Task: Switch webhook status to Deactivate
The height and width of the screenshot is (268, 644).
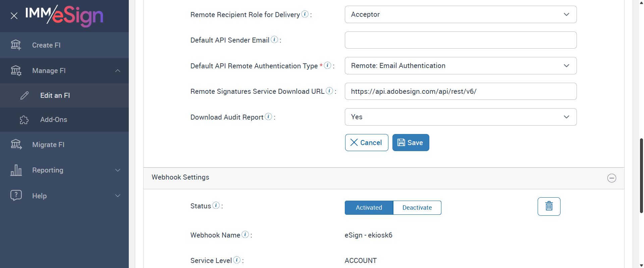Action: [x=417, y=208]
